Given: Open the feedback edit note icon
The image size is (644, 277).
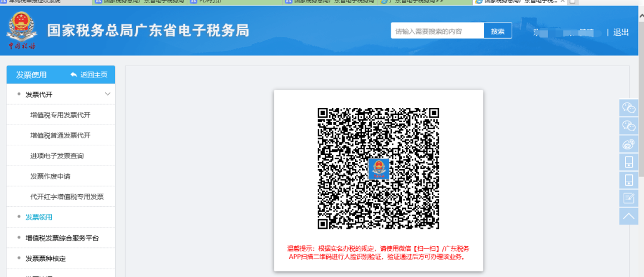Looking at the screenshot, I should pyautogui.click(x=628, y=198).
